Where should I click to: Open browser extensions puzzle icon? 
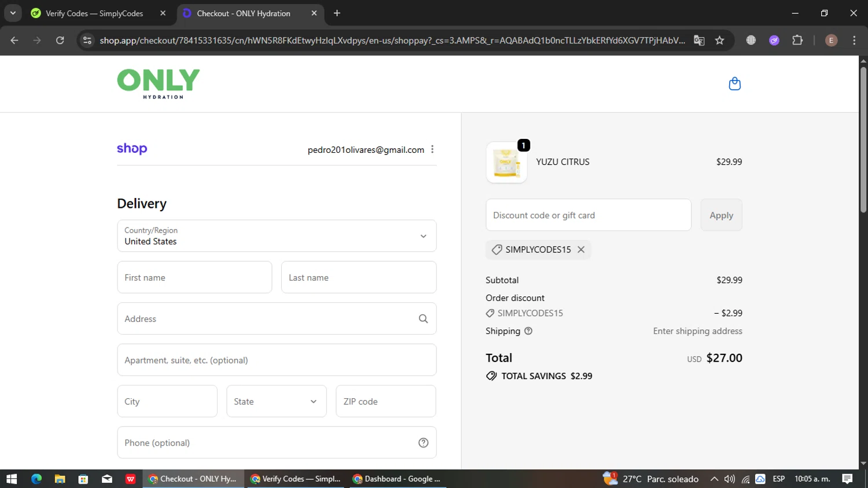pyautogui.click(x=797, y=40)
